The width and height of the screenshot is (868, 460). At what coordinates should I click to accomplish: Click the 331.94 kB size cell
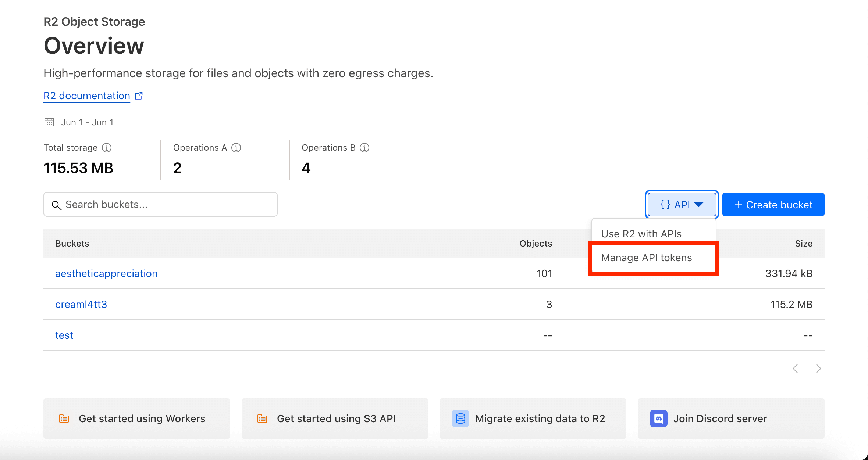click(789, 273)
